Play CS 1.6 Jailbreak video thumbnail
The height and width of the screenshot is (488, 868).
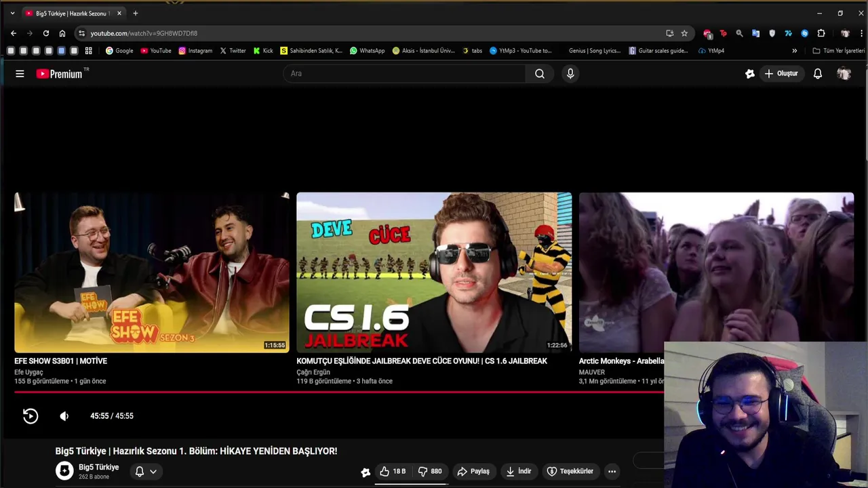click(434, 272)
